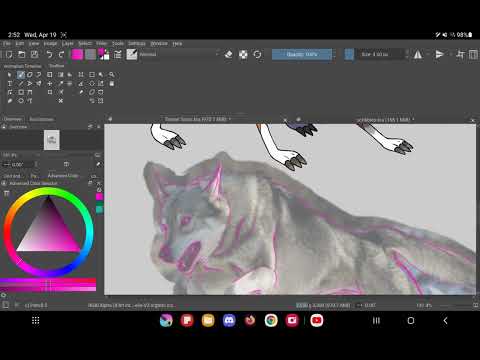480x360 pixels.
Task: Open Discord from the Android taskbar
Action: pyautogui.click(x=229, y=321)
